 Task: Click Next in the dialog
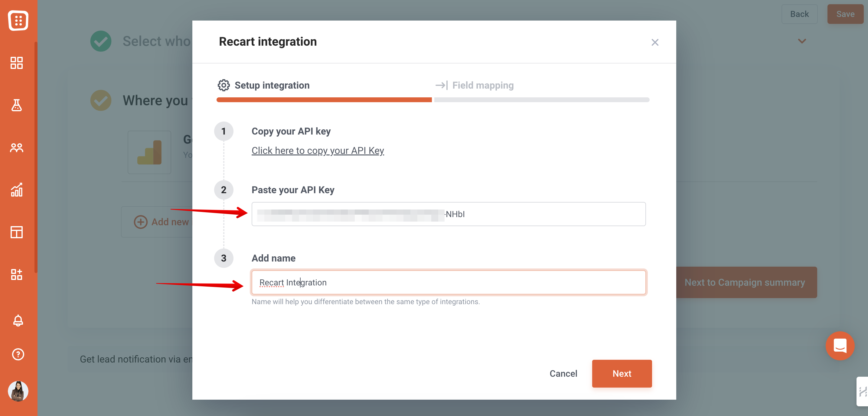621,373
